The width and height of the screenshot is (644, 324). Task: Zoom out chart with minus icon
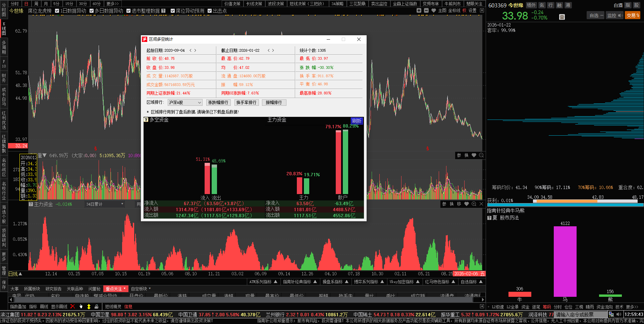pyautogui.click(x=426, y=11)
